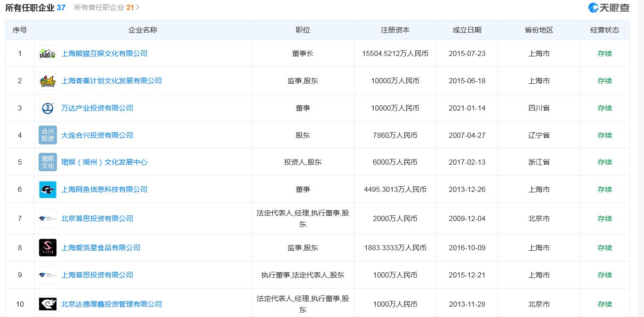The height and width of the screenshot is (317, 644).
Task: Click the 四川省 region cell
Action: [539, 108]
